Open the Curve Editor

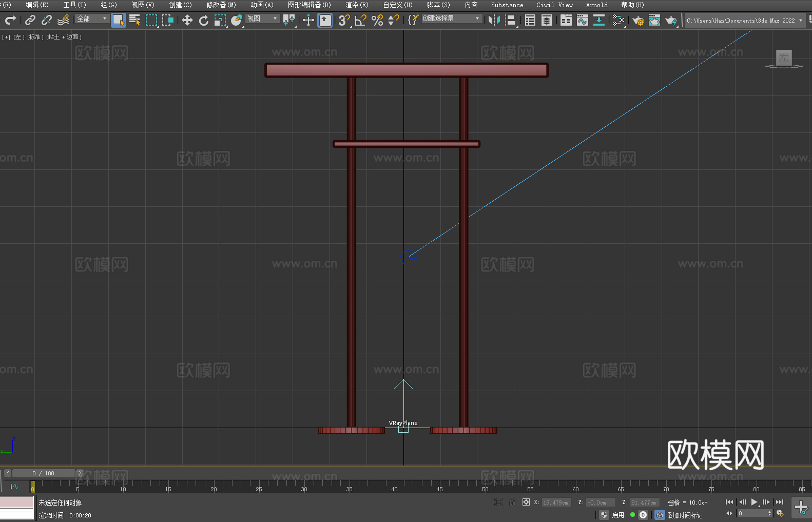(x=583, y=21)
